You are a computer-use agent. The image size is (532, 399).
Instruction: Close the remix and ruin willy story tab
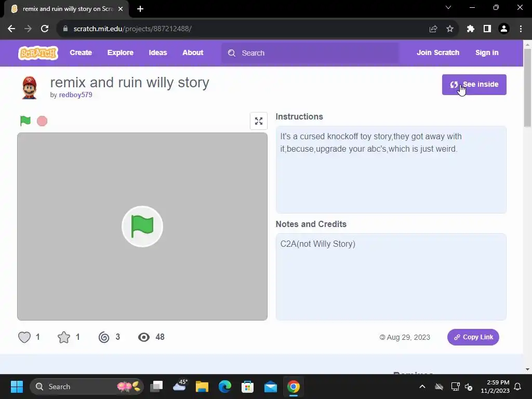pyautogui.click(x=121, y=9)
